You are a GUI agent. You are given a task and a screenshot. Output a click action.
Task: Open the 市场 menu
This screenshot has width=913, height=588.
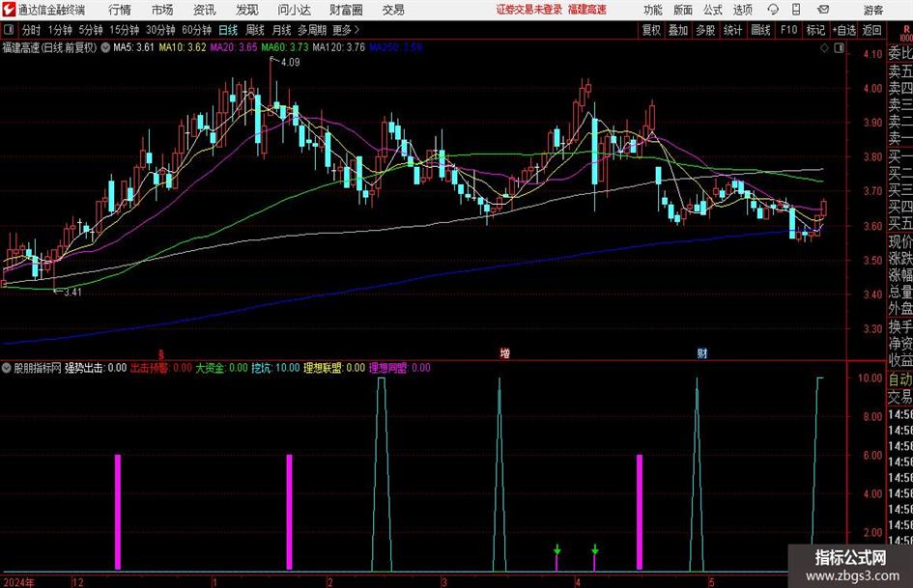(162, 10)
